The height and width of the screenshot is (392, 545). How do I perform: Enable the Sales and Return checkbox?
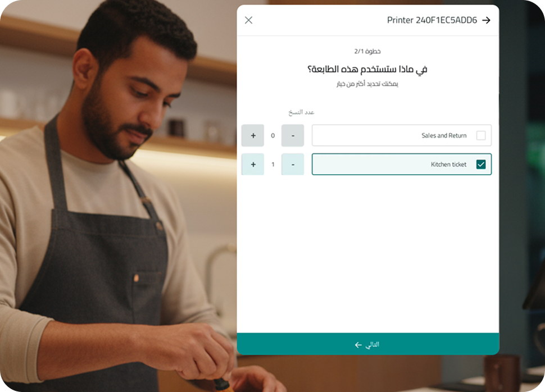[481, 135]
